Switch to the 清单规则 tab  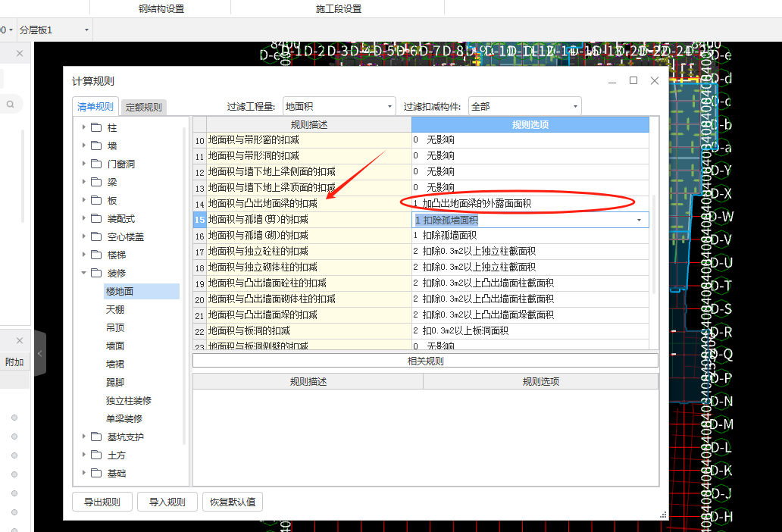pos(95,107)
